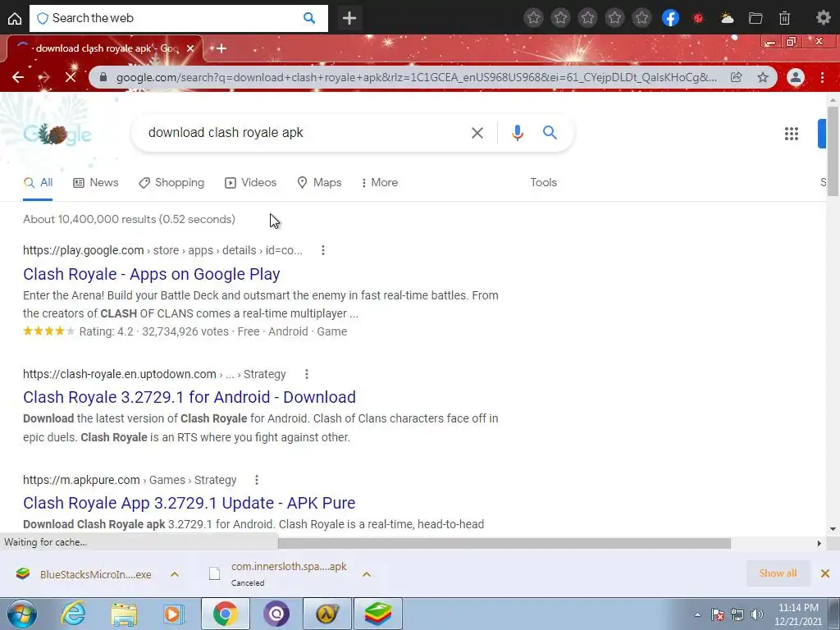Expand com.innersloth apk download options
840x630 pixels.
coord(367,574)
